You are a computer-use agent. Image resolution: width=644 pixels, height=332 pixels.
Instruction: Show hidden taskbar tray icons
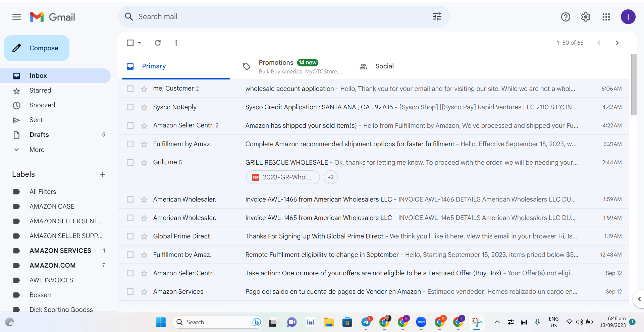pyautogui.click(x=497, y=322)
